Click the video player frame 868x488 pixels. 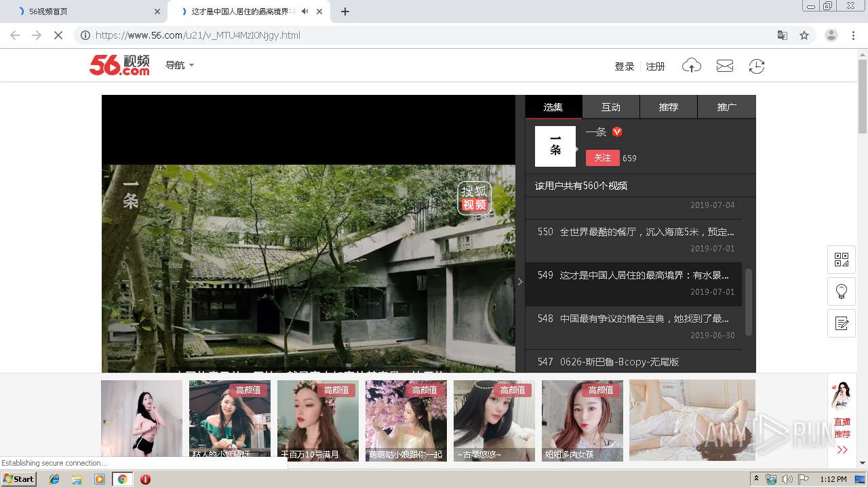pos(309,234)
